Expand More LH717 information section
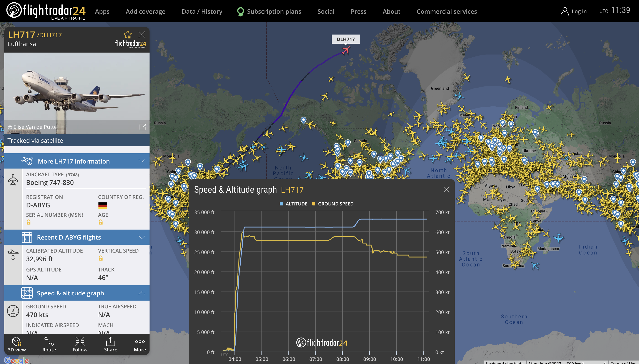This screenshot has width=639, height=364. 77,161
